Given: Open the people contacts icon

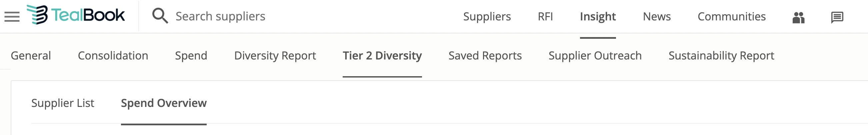Looking at the screenshot, I should point(798,17).
